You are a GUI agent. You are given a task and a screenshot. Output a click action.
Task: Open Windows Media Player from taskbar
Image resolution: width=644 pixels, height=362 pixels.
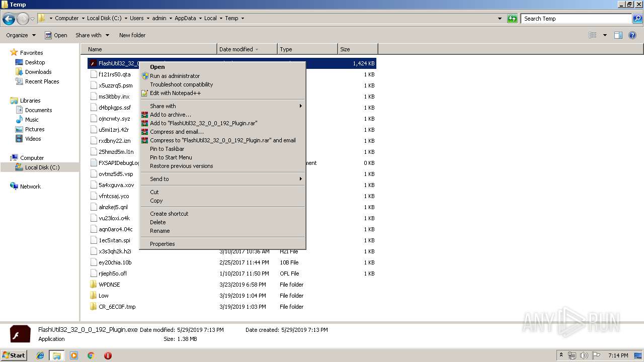[x=74, y=355]
